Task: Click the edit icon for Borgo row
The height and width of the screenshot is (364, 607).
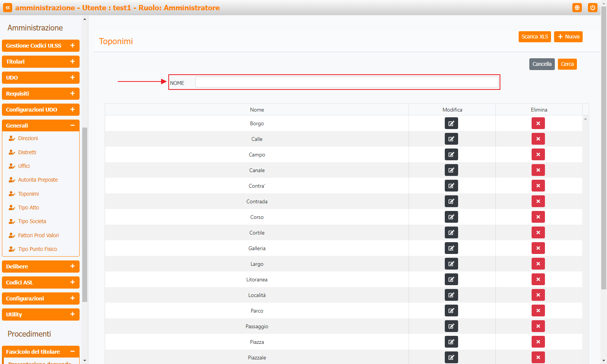Action: (x=451, y=123)
